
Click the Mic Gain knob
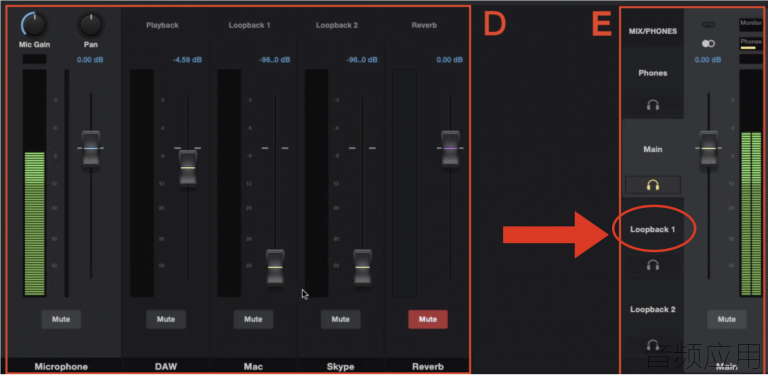click(34, 24)
